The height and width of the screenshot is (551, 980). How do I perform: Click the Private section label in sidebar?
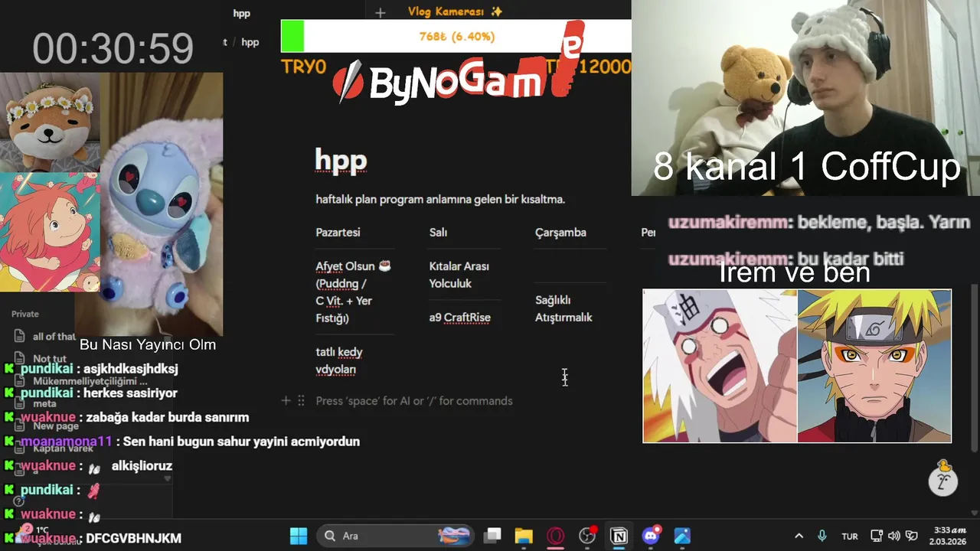[25, 314]
